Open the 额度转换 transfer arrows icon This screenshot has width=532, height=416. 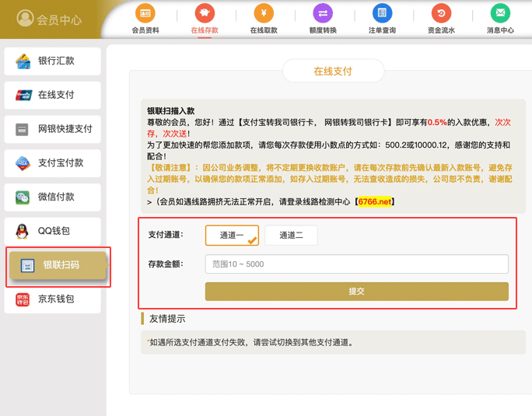322,13
